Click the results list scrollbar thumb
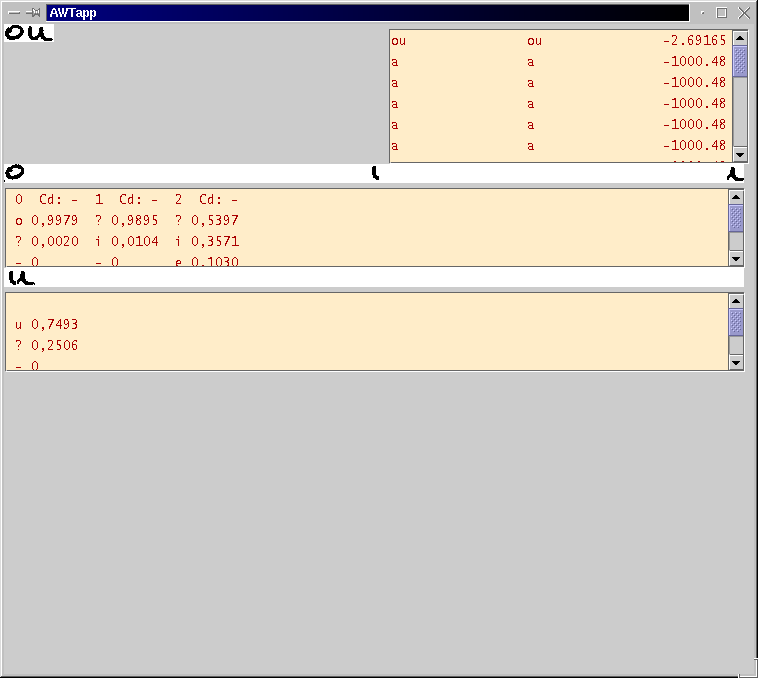Image resolution: width=758 pixels, height=678 pixels. (x=740, y=61)
